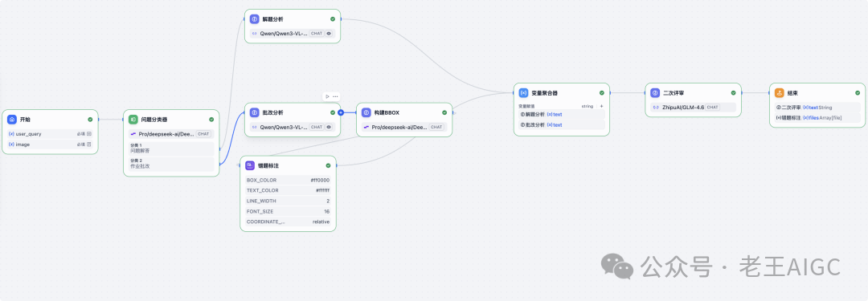Screen dimensions: 868x301
Task: Add a variable with the 变量聚合器 plus
Action: coord(602,106)
